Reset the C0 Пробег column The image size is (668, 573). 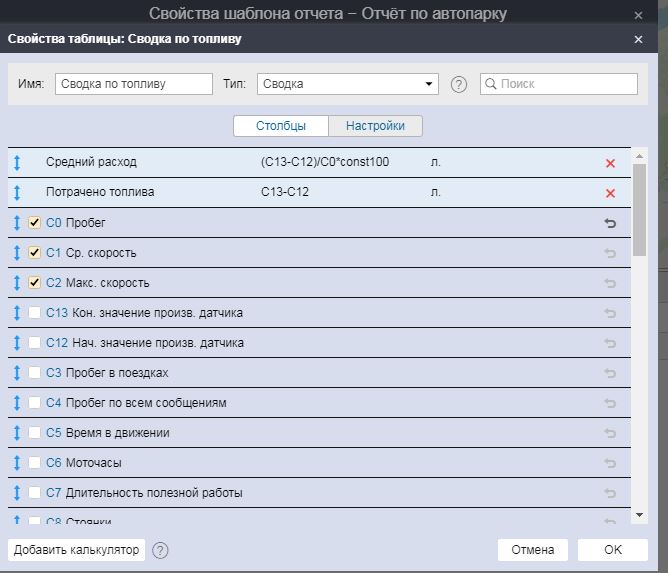610,223
